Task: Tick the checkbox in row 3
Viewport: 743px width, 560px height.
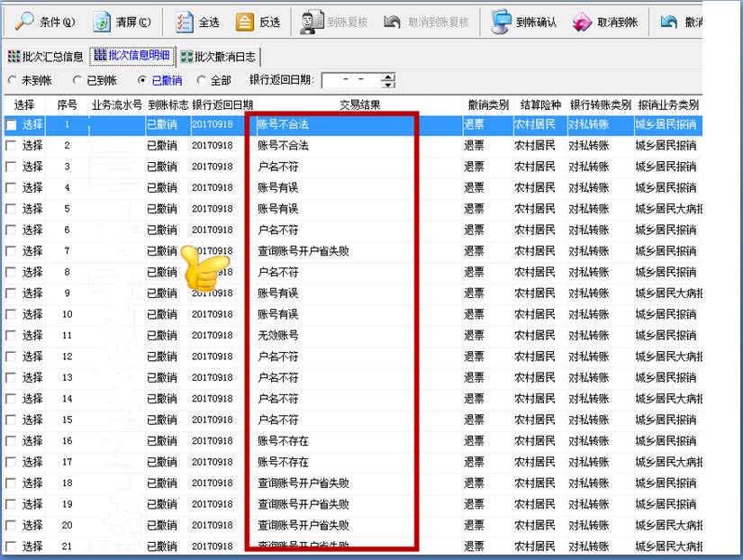Action: [12, 167]
